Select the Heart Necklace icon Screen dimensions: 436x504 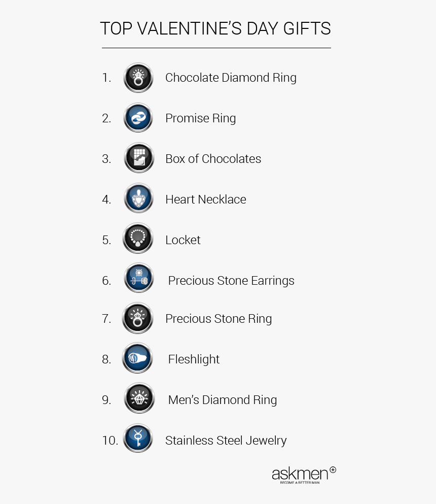pos(139,198)
